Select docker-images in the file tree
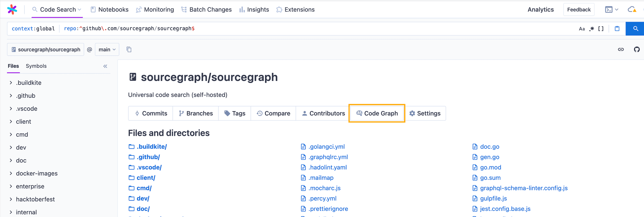 [x=37, y=173]
